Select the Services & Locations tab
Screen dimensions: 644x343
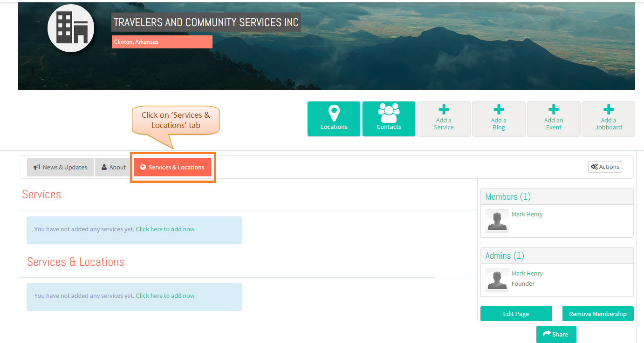(172, 167)
